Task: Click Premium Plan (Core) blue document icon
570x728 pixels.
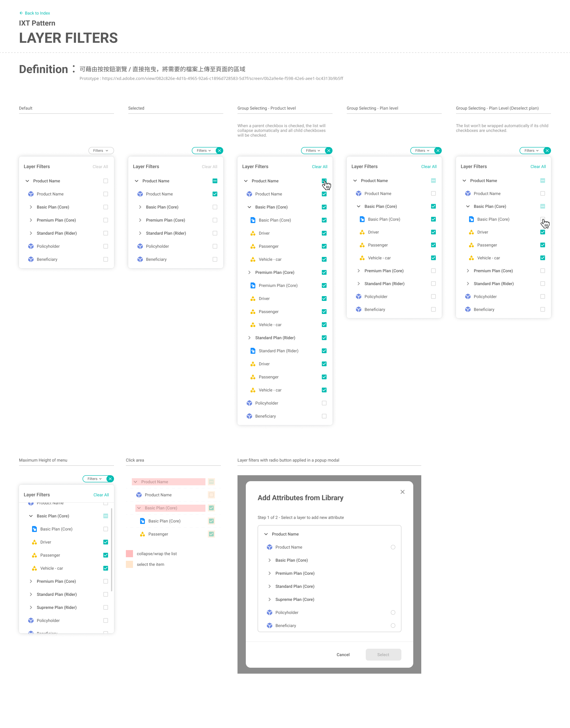Action: click(x=253, y=285)
